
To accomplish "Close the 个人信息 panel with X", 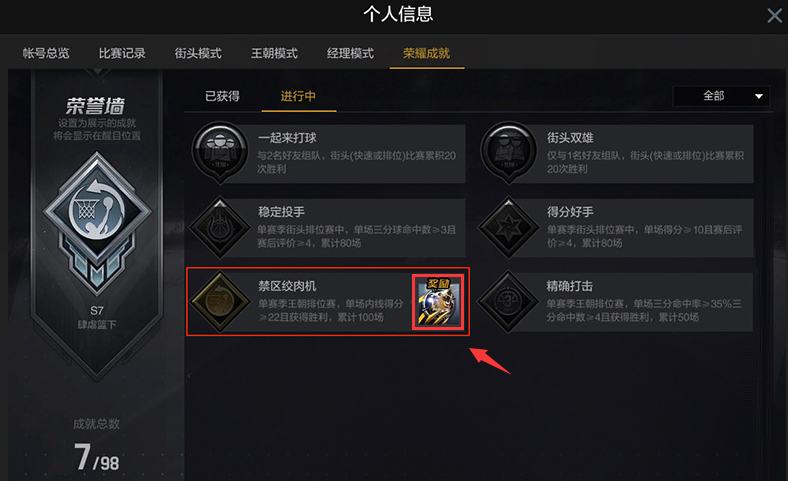I will [774, 16].
